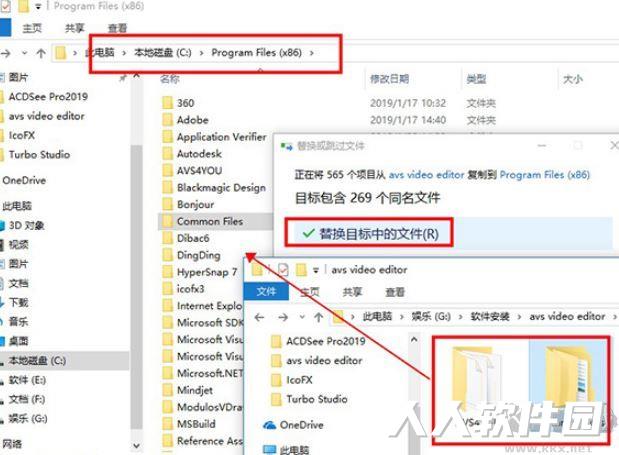Image resolution: width=619 pixels, height=455 pixels.
Task: Sort by 修改日期 column header
Action: point(389,79)
